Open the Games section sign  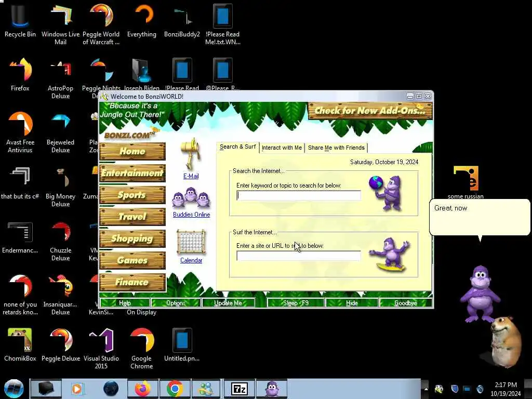coord(132,260)
